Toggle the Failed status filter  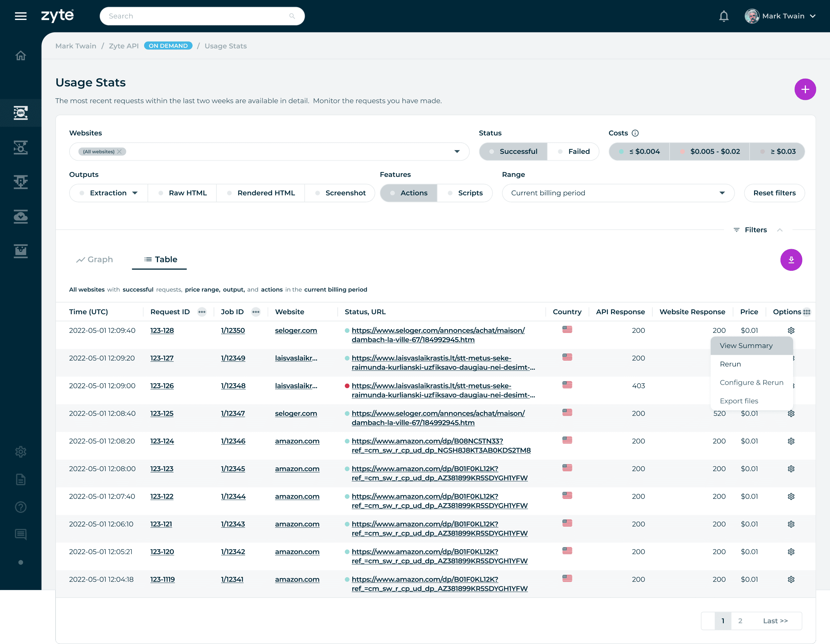coord(573,152)
